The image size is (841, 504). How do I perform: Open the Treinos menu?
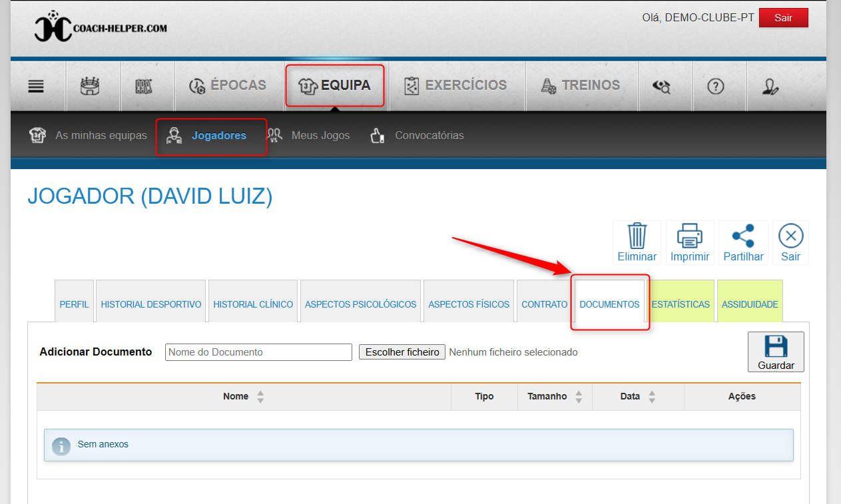581,86
